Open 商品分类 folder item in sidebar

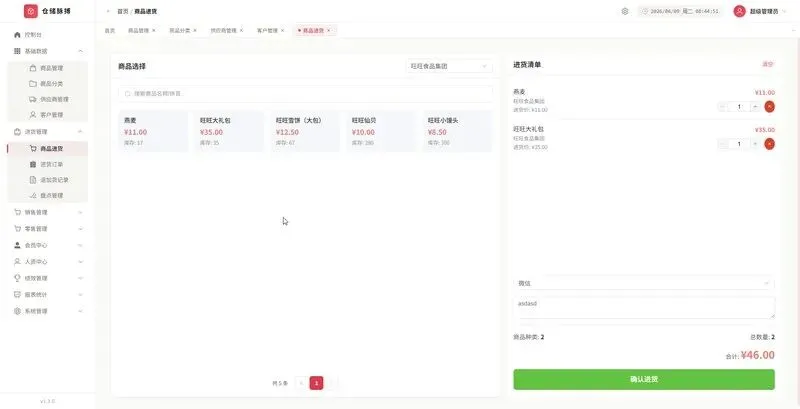[47, 84]
